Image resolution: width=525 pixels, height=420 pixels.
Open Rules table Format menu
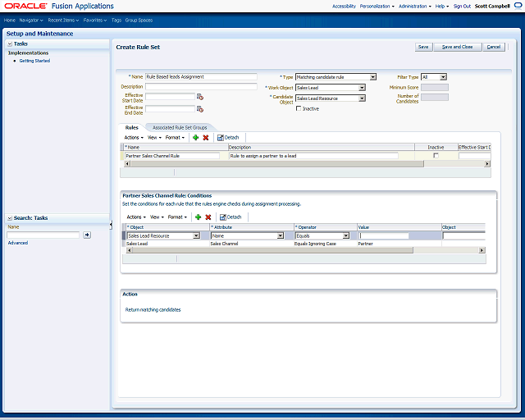pos(175,137)
